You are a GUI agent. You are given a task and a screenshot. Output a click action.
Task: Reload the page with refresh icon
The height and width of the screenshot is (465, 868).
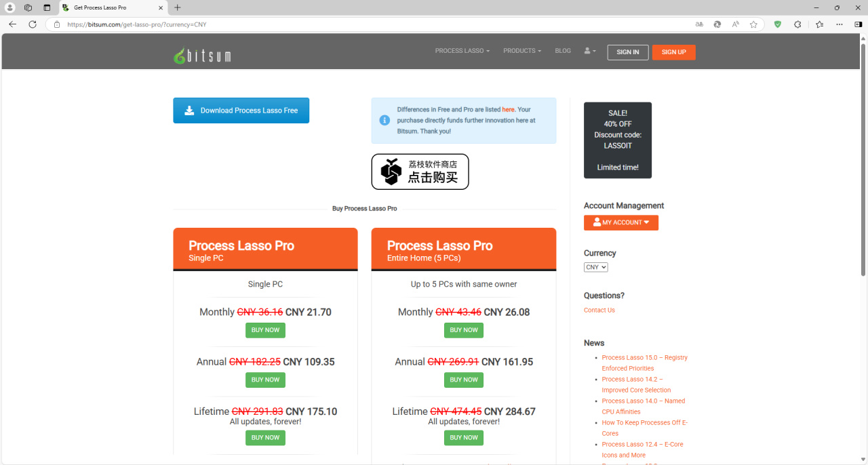coord(33,24)
